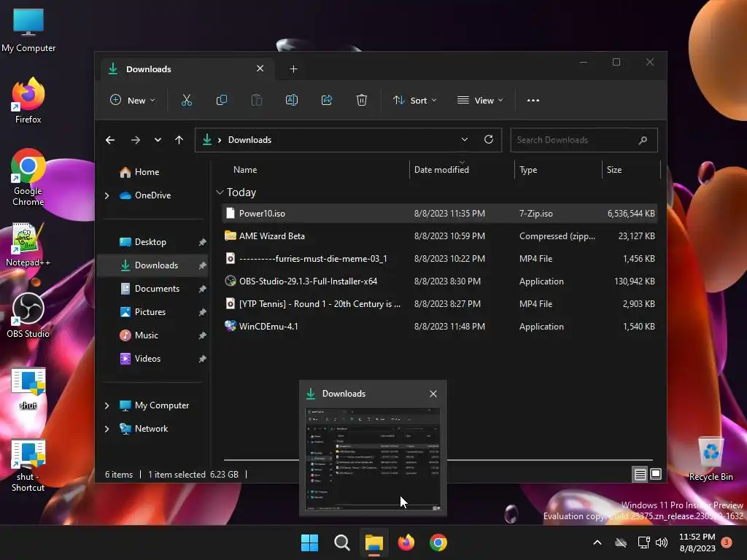The height and width of the screenshot is (560, 747).
Task: Select the Power10.iso file
Action: click(x=439, y=214)
